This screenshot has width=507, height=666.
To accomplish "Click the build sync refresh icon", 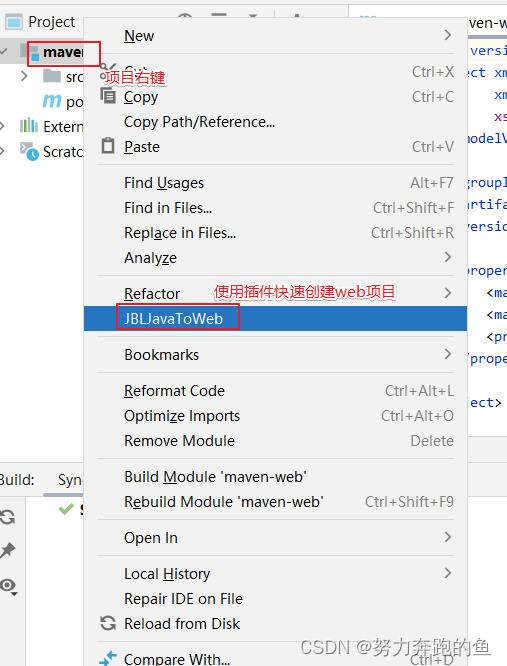I will (7, 517).
